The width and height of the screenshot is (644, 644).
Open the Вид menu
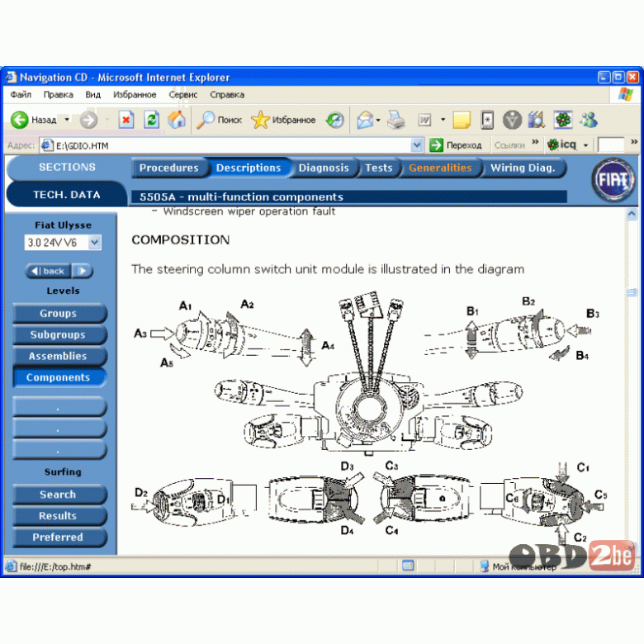92,94
